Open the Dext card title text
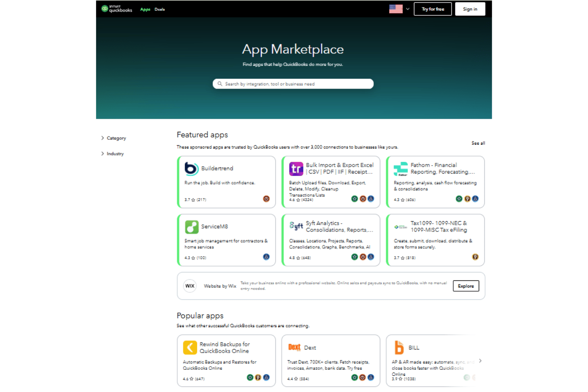The height and width of the screenshot is (392, 588). [x=310, y=348]
